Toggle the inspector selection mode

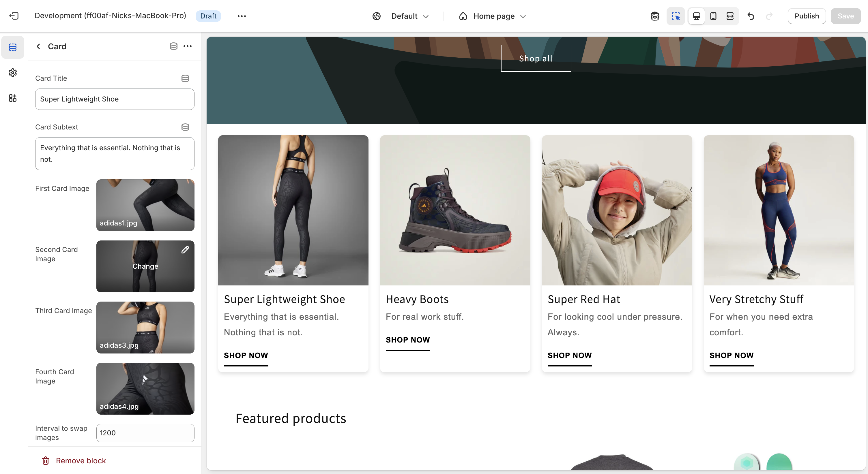click(x=675, y=16)
